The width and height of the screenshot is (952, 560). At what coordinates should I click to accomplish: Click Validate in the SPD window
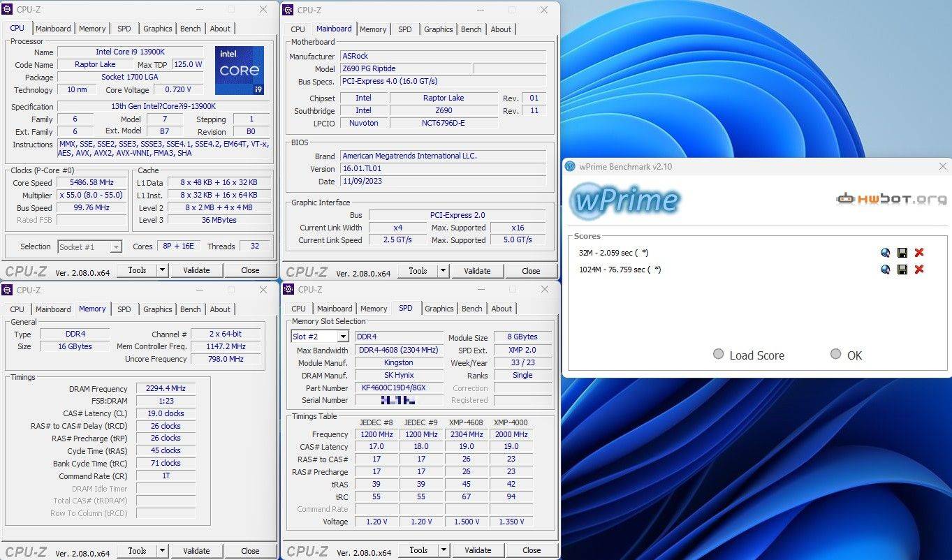[x=478, y=550]
